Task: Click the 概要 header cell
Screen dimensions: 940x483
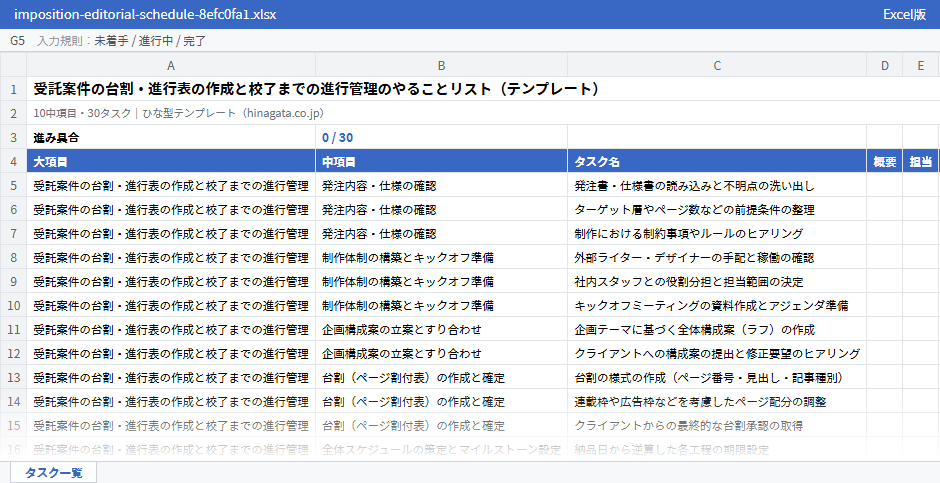Action: click(884, 161)
